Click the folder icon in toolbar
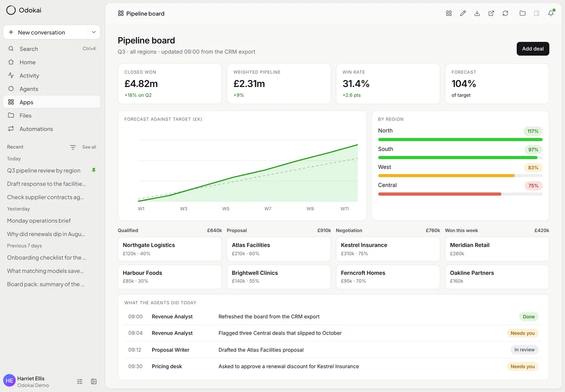 [523, 14]
